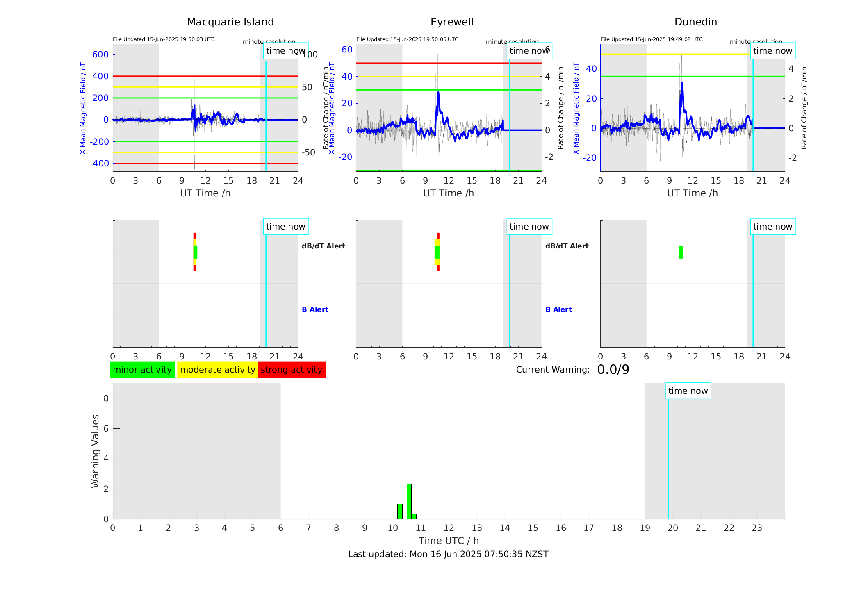The height and width of the screenshot is (589, 868).
Task: Click the red strong activity legend swatch
Action: coord(292,370)
